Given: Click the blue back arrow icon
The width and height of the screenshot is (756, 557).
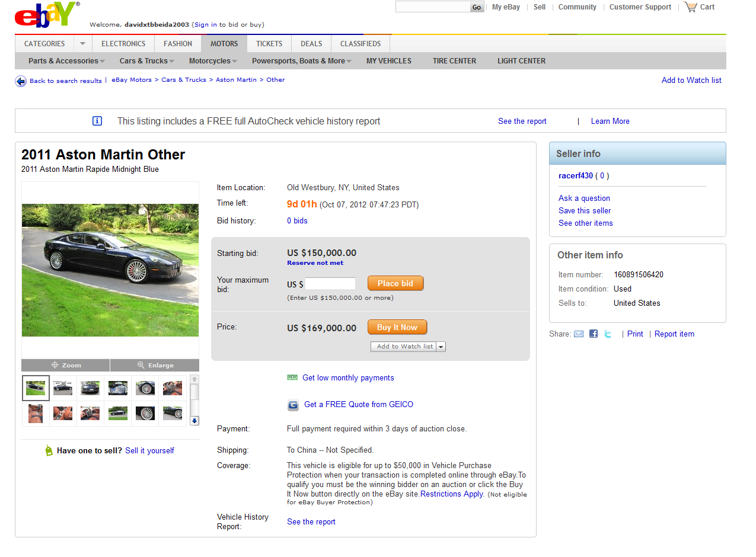Looking at the screenshot, I should (x=21, y=81).
